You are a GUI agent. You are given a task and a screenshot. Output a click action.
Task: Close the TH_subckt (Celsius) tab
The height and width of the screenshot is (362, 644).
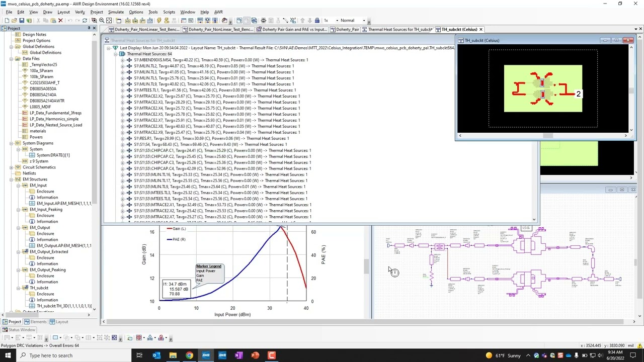[481, 30]
